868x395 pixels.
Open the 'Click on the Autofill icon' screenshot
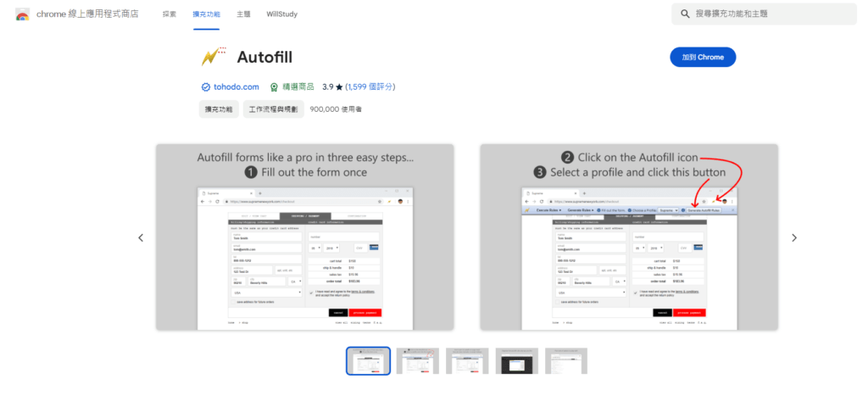[629, 237]
